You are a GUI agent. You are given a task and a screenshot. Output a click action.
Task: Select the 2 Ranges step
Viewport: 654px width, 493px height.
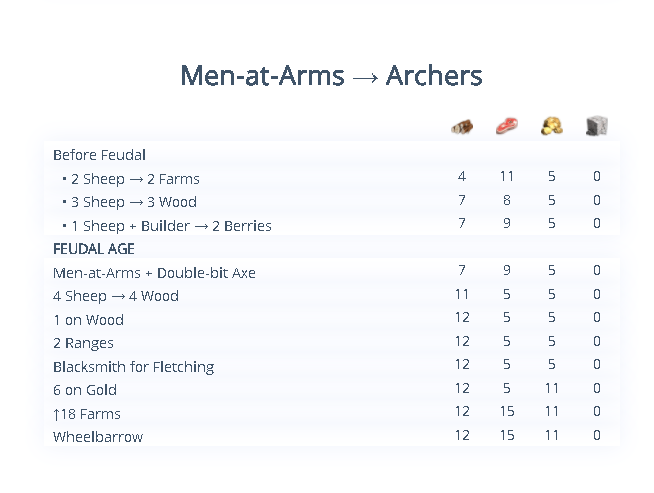(83, 343)
